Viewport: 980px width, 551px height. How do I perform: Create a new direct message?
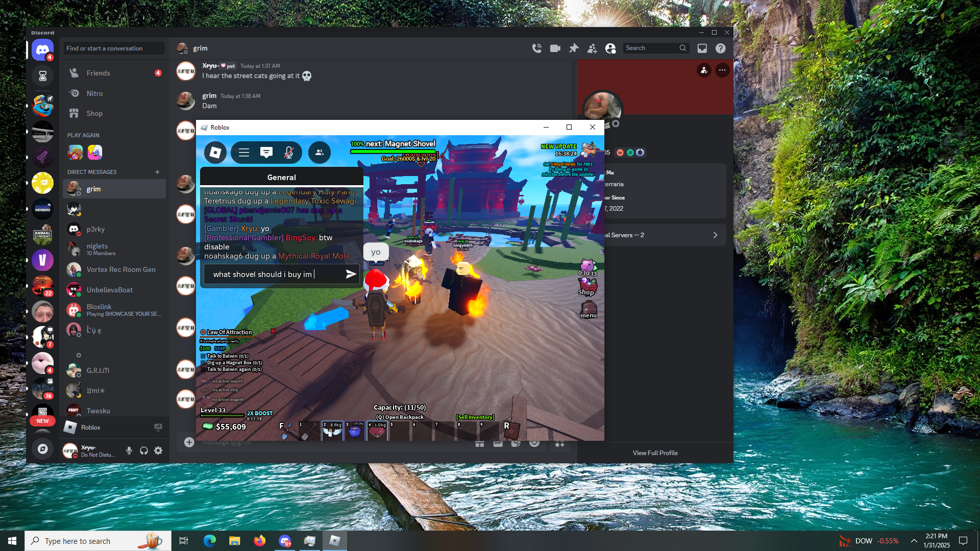pos(157,172)
